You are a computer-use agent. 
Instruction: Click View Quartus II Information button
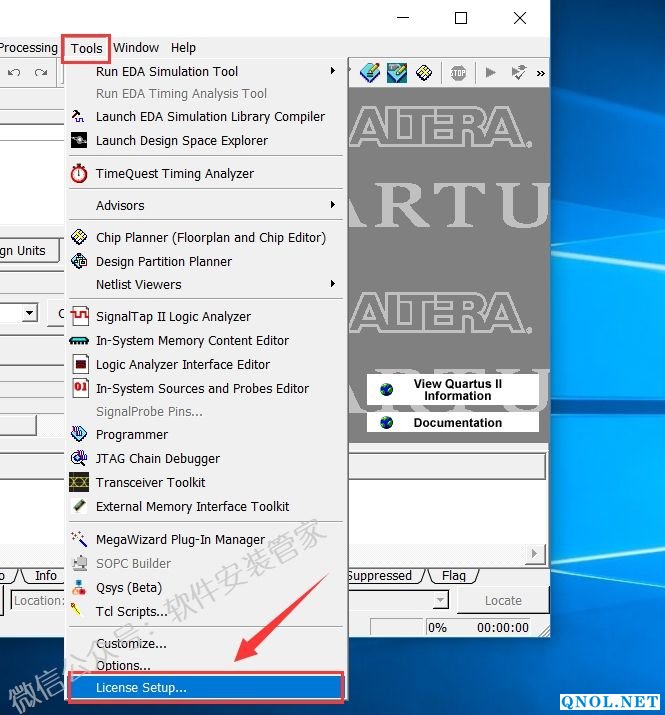pyautogui.click(x=457, y=390)
